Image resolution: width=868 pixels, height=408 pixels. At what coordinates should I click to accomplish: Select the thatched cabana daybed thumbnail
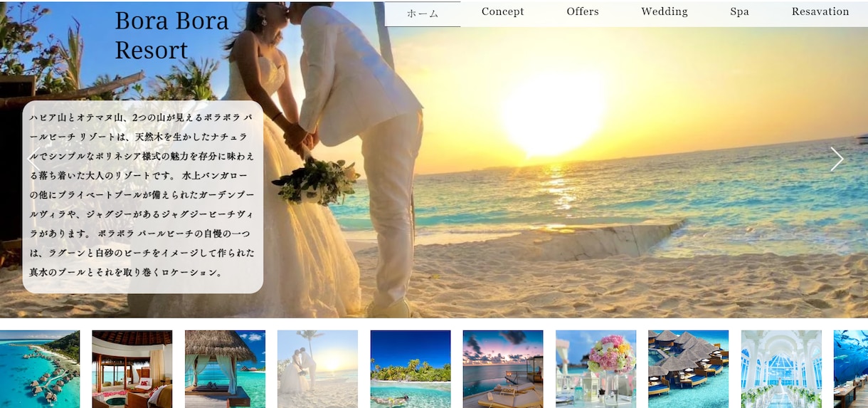click(225, 369)
